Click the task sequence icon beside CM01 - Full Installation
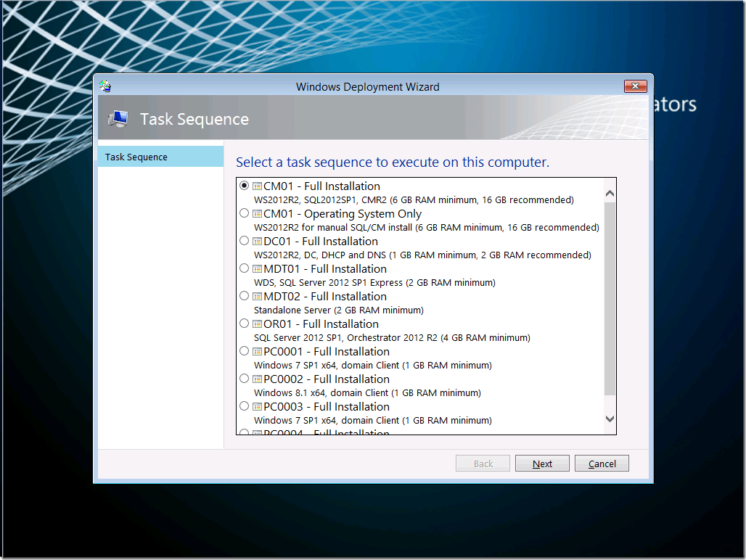The image size is (746, 560). tap(258, 186)
